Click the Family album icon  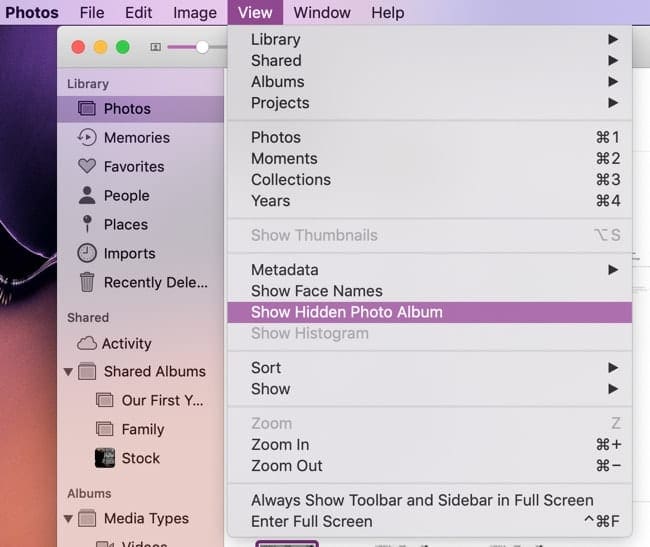[x=104, y=429]
